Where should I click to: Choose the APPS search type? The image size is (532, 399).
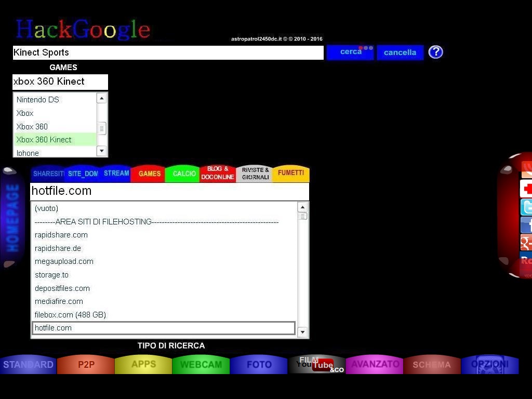(x=143, y=365)
